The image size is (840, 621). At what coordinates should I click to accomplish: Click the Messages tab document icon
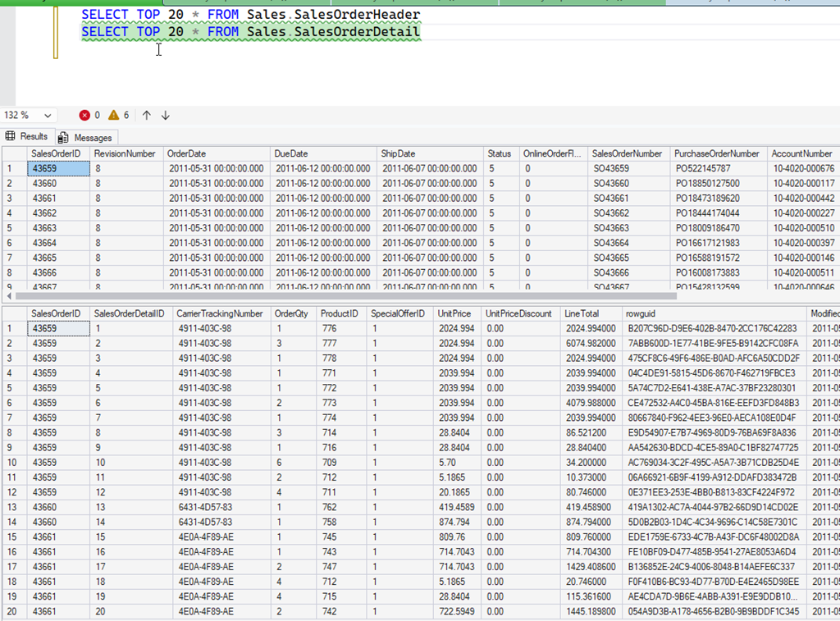63,138
